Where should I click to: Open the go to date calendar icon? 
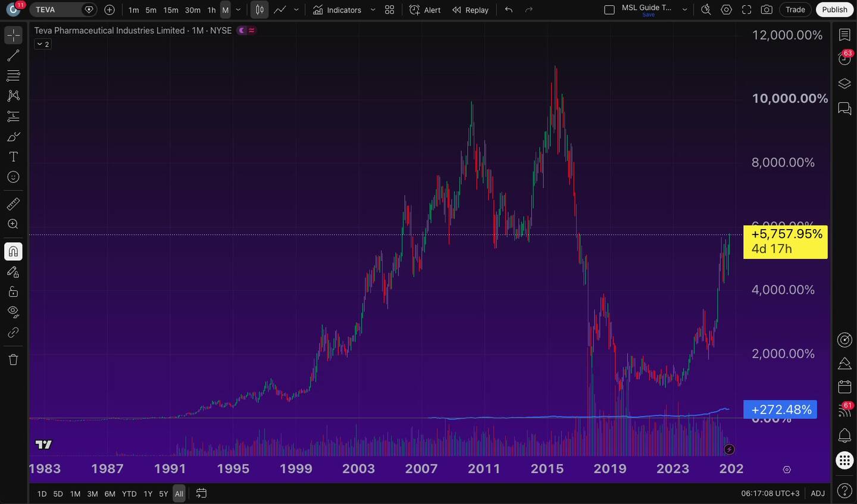(201, 493)
